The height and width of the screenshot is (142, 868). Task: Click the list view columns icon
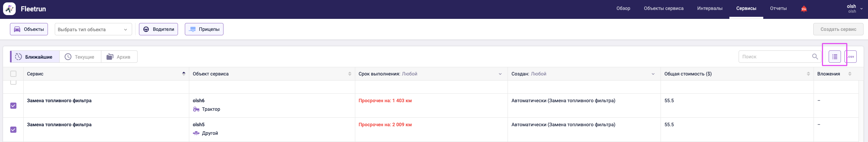tap(834, 57)
